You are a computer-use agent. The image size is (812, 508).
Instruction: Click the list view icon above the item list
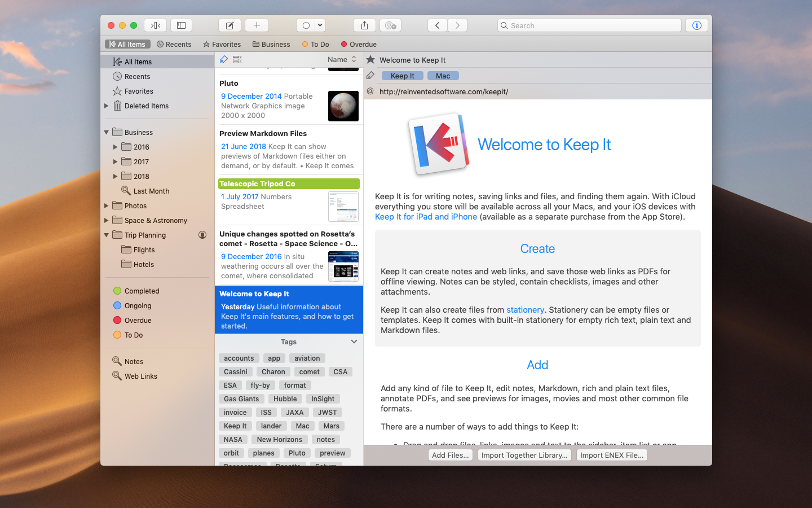(236, 59)
